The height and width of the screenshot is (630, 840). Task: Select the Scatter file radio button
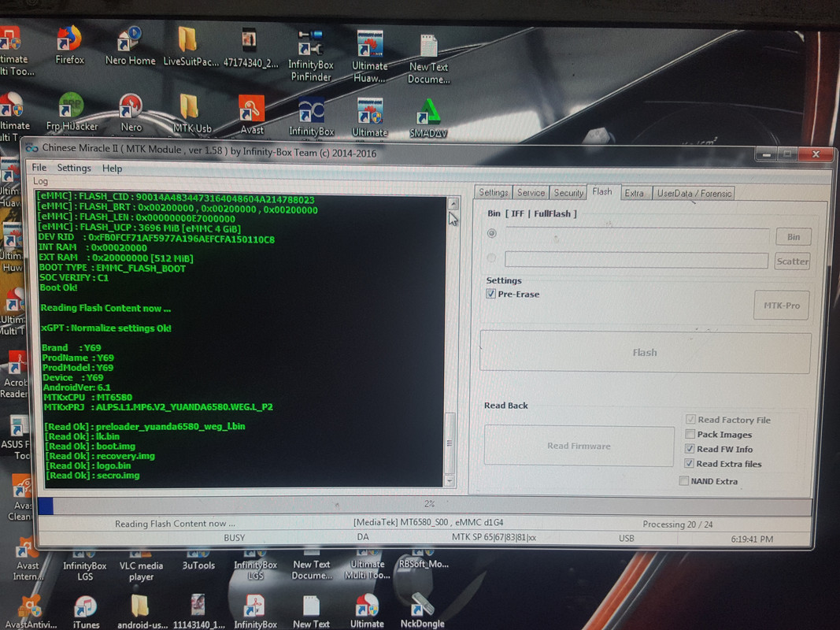(490, 258)
